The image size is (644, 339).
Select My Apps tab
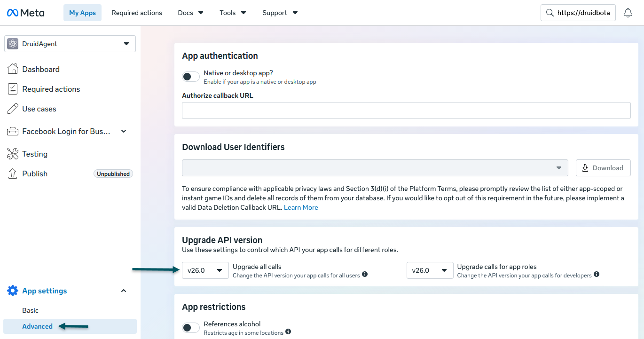point(82,13)
